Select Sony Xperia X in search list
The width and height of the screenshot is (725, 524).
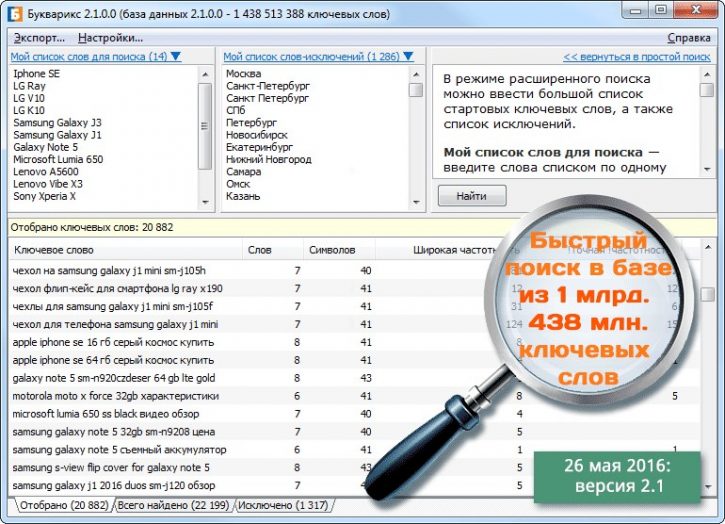(44, 196)
